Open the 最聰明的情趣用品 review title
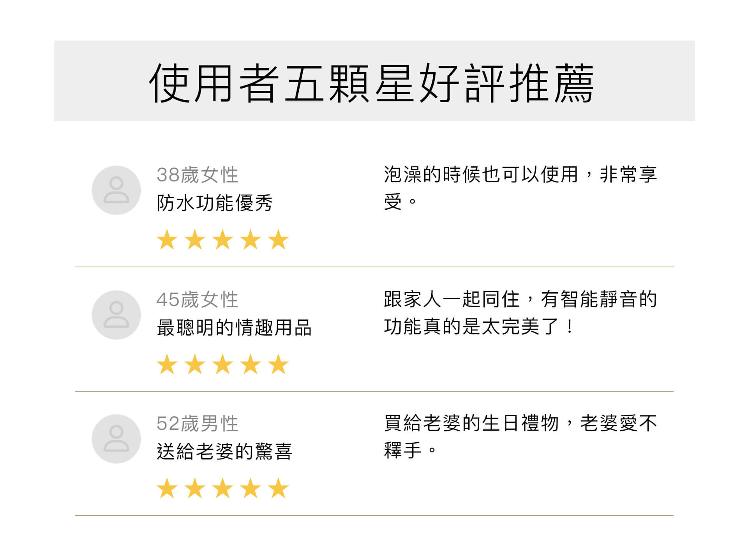This screenshot has width=748, height=560. click(x=234, y=327)
